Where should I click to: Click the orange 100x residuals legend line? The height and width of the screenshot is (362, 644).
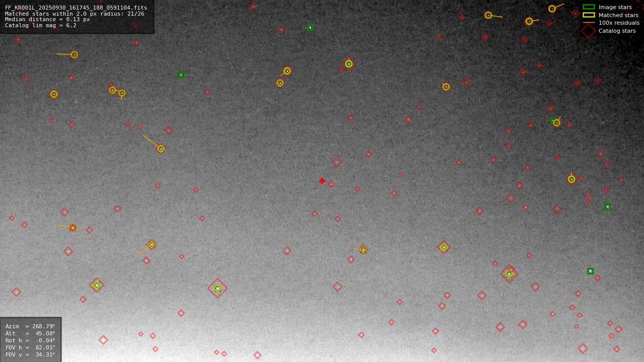[x=589, y=23]
